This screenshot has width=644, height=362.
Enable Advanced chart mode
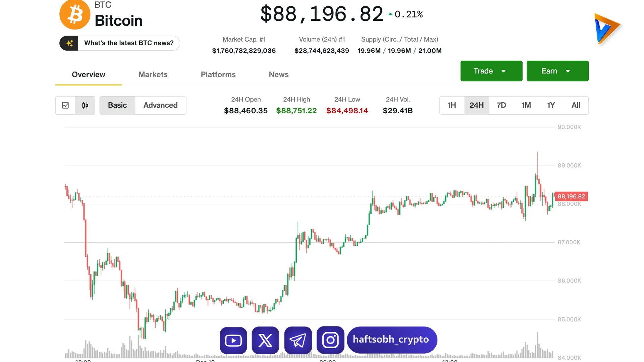click(x=160, y=105)
